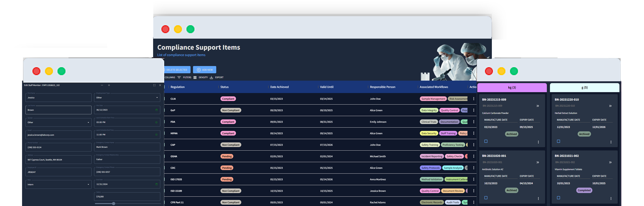Open the Columns toolbar option

(x=170, y=78)
